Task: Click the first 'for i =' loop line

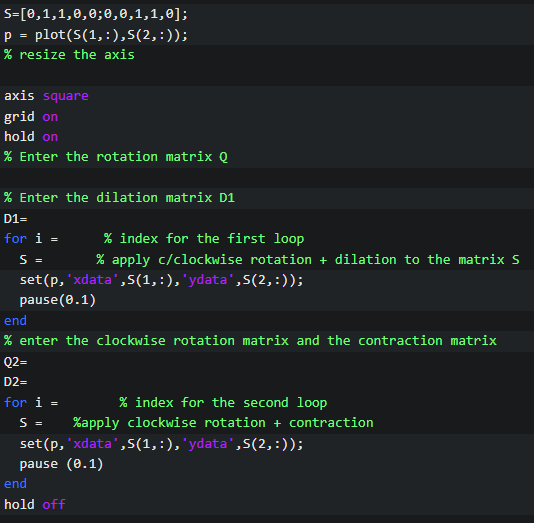Action: coord(31,239)
